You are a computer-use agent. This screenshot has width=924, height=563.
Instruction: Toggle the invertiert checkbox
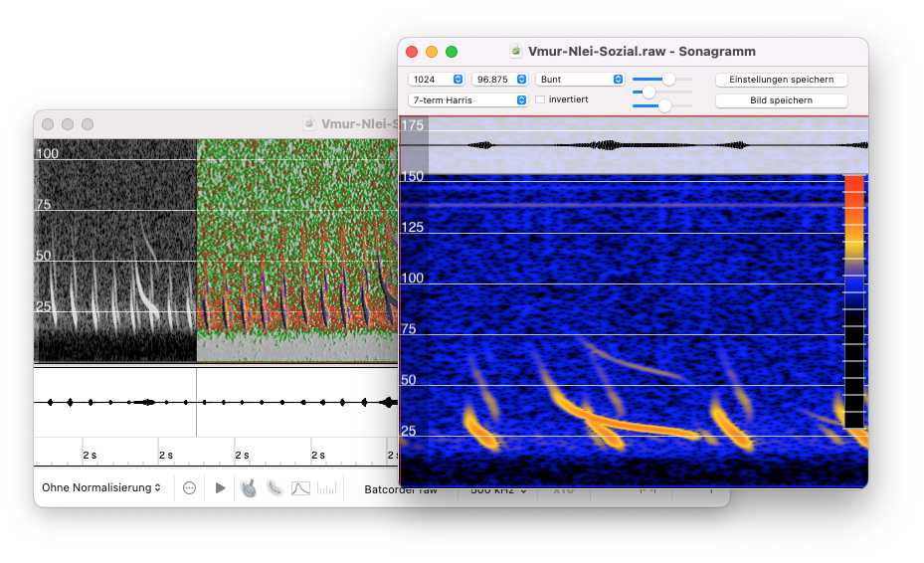(540, 99)
